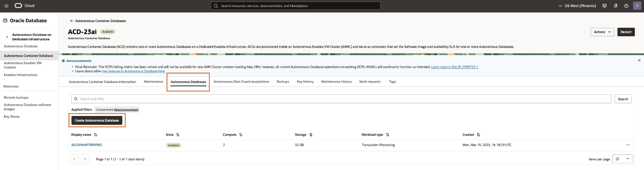Sort table by State column
Viewport: 644px width, 170px height.
pyautogui.click(x=178, y=135)
